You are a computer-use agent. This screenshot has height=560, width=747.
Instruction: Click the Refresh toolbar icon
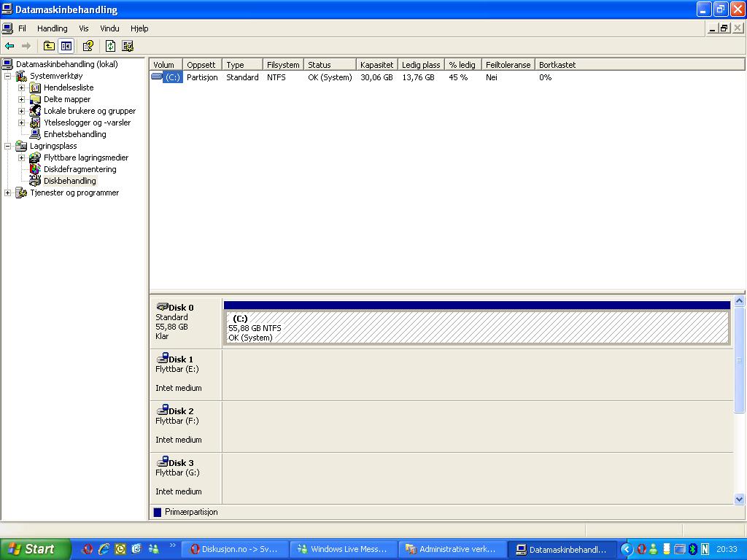pos(111,46)
